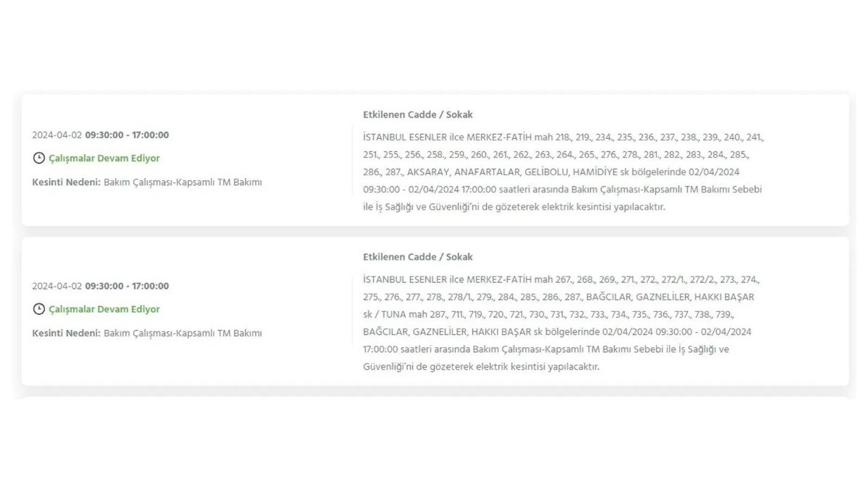Click the MERKEZ-FATİH mah 267 address paragraph

point(560,323)
